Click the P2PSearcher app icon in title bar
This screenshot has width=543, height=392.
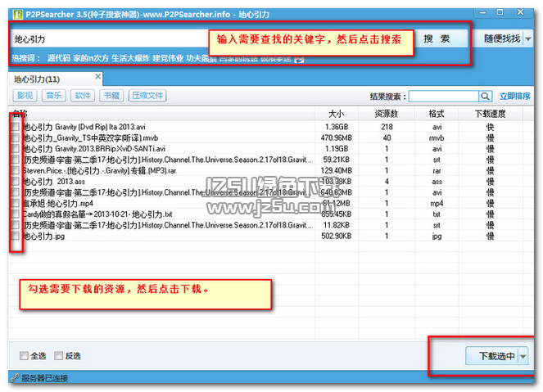[x=17, y=15]
